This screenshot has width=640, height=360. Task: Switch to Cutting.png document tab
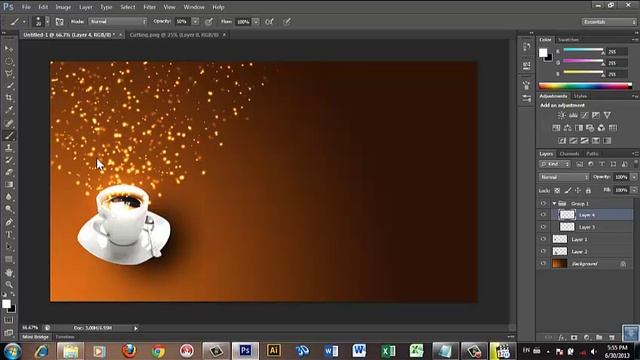pos(174,35)
